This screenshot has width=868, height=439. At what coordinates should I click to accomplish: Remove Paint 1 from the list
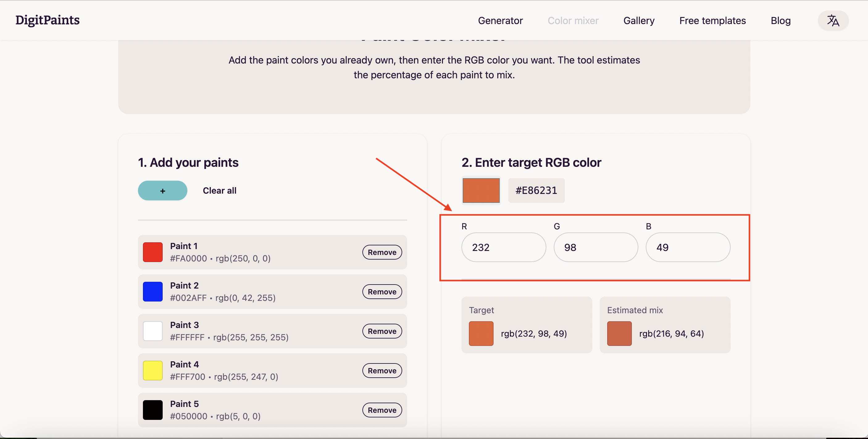click(x=382, y=252)
